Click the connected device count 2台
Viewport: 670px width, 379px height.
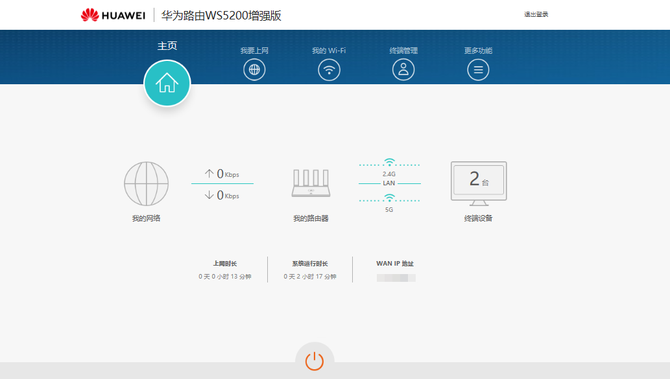pos(479,179)
